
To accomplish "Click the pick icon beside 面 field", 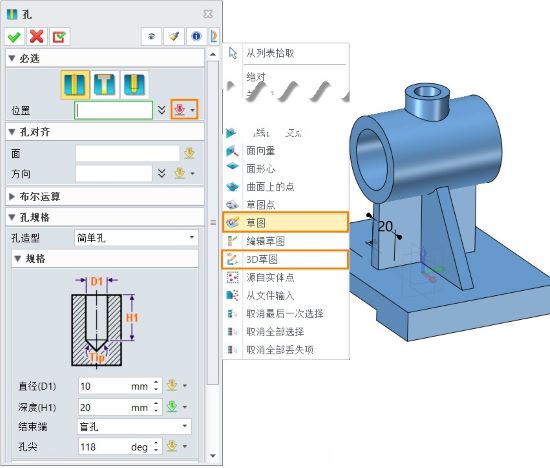I will pos(189,153).
